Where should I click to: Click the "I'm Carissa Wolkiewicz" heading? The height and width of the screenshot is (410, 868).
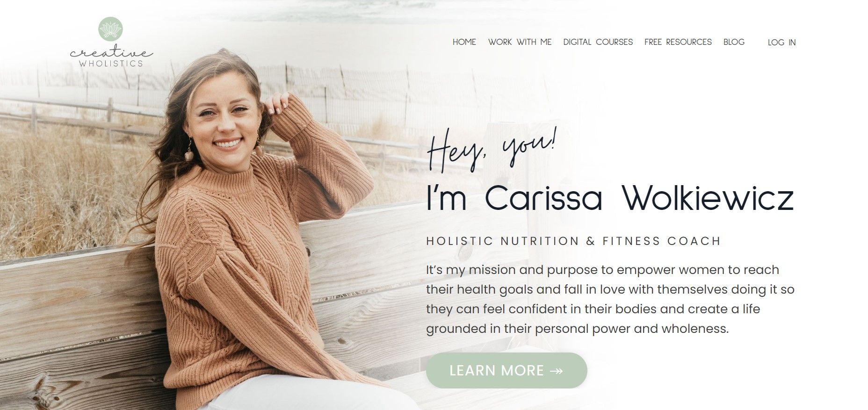610,198
